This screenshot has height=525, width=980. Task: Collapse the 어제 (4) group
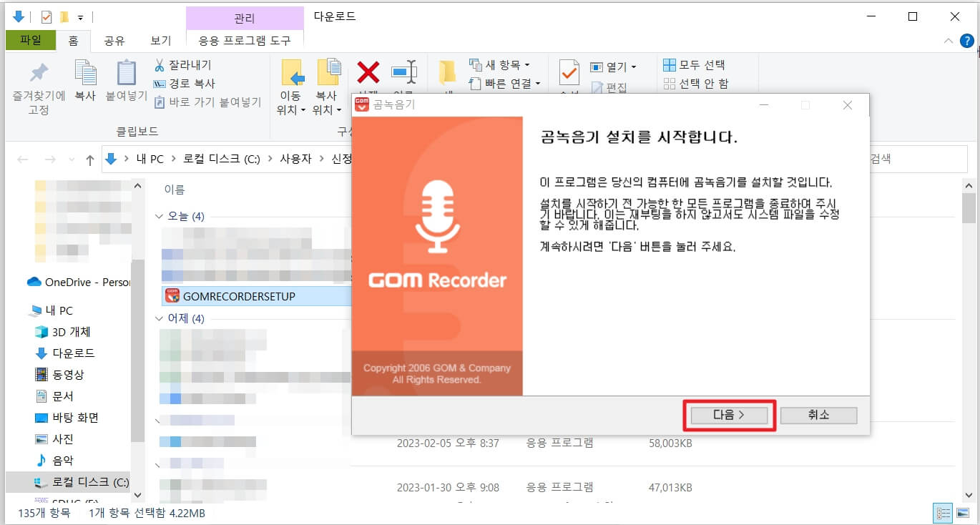pos(157,318)
